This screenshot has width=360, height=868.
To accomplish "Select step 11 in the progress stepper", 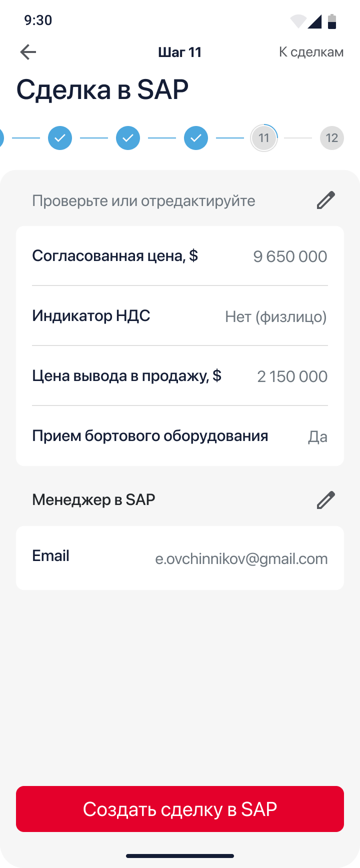I will pos(264,138).
